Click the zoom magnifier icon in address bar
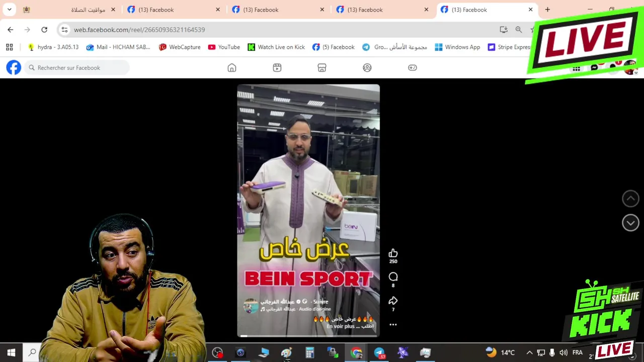This screenshot has height=362, width=644. point(519,30)
